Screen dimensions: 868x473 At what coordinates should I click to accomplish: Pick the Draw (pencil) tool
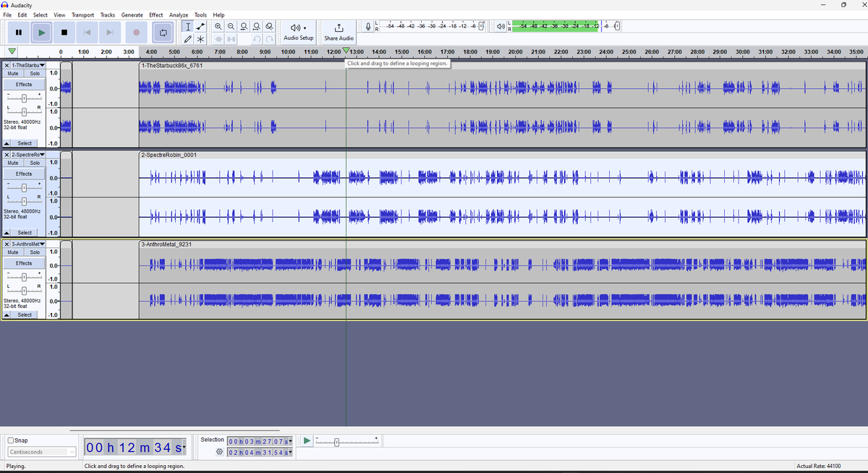coord(188,39)
